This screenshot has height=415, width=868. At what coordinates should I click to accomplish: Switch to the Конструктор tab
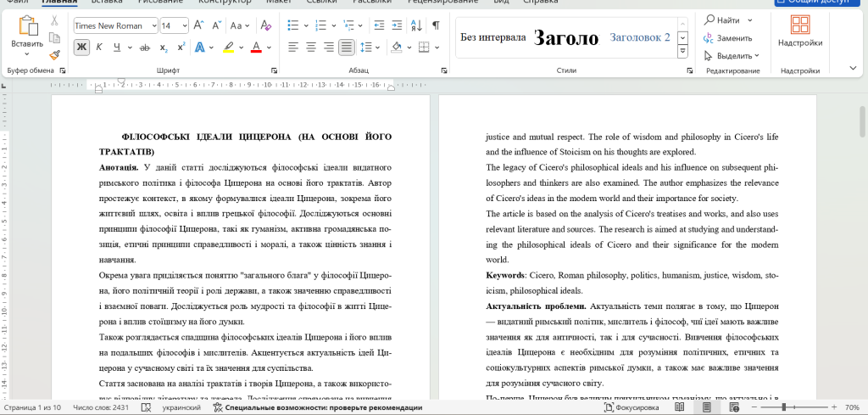[225, 2]
